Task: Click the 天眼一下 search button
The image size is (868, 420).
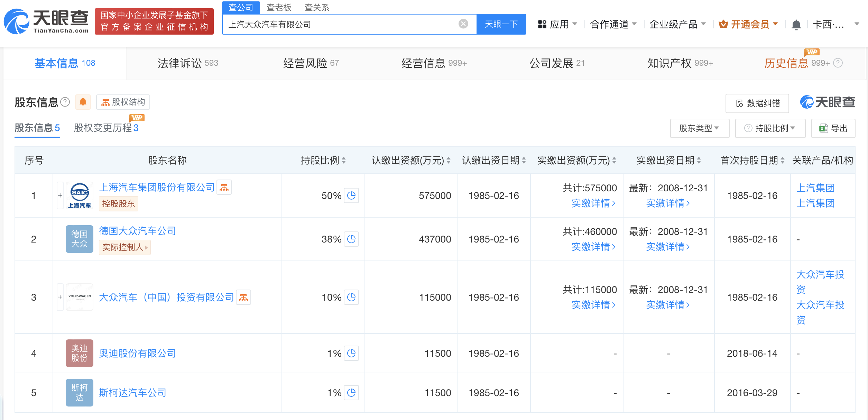Action: tap(501, 24)
